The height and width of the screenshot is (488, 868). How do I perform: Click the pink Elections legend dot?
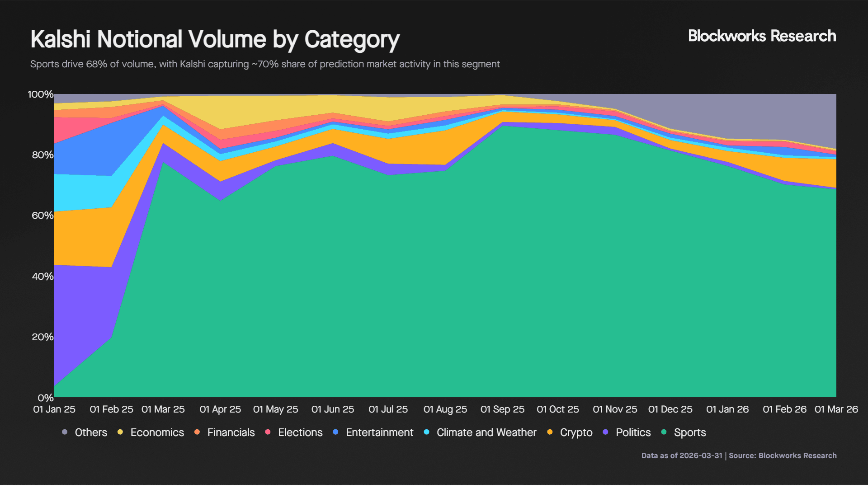[268, 432]
